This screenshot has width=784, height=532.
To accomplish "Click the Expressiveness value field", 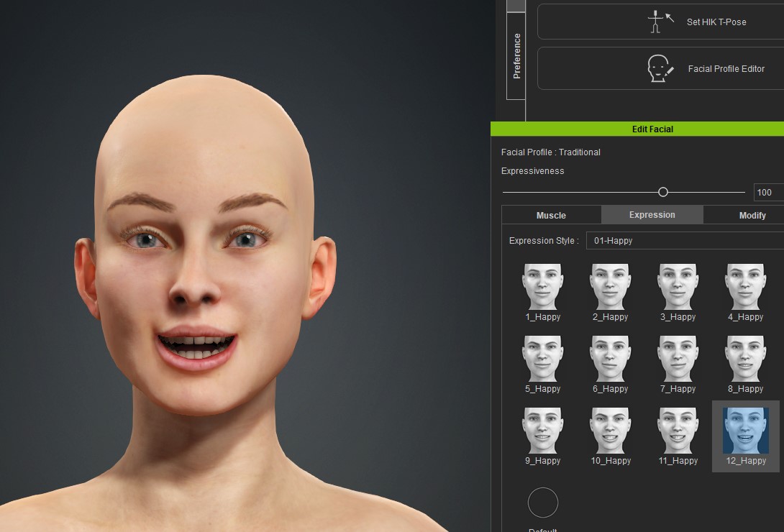I will click(x=768, y=192).
